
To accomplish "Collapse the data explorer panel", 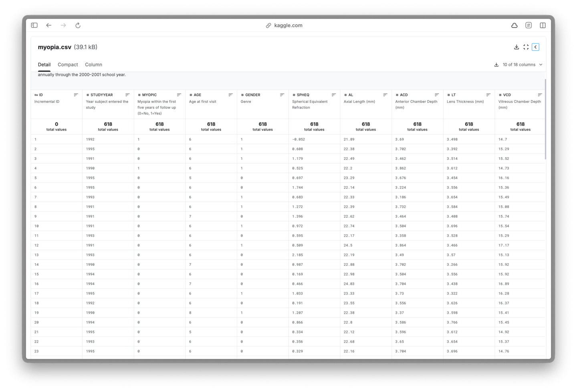I will (535, 47).
